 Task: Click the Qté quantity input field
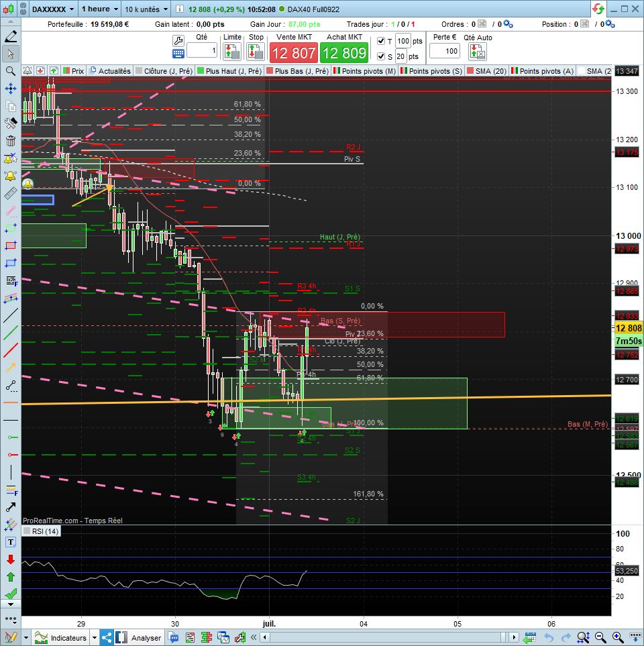coord(202,50)
